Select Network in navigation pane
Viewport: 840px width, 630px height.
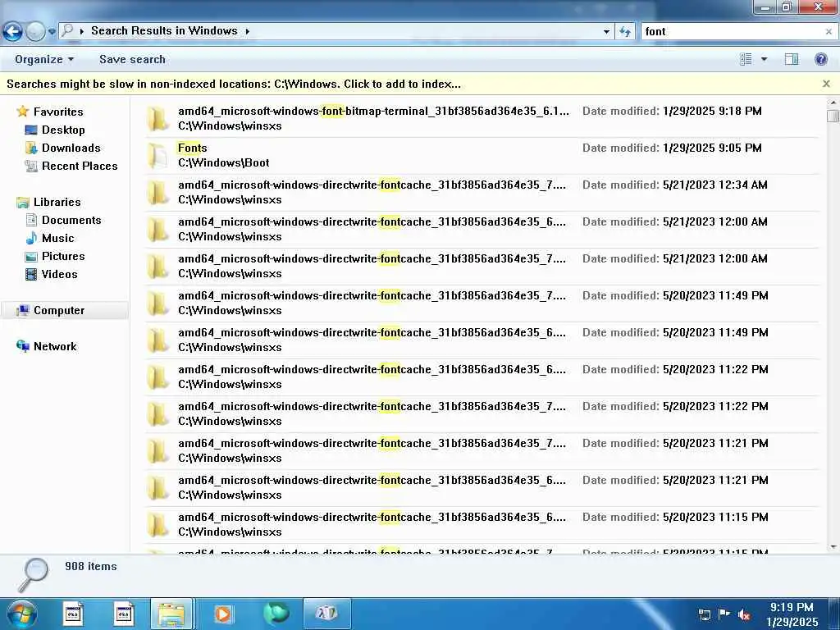(x=55, y=347)
